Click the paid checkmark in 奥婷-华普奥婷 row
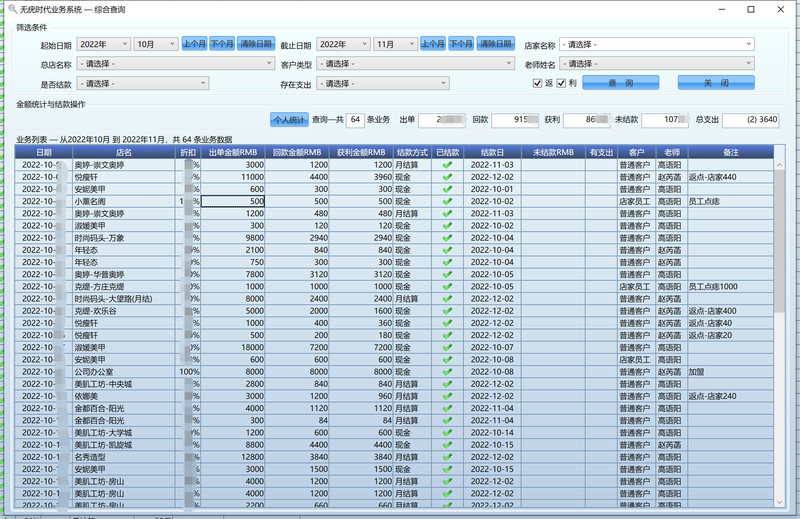 (x=447, y=275)
